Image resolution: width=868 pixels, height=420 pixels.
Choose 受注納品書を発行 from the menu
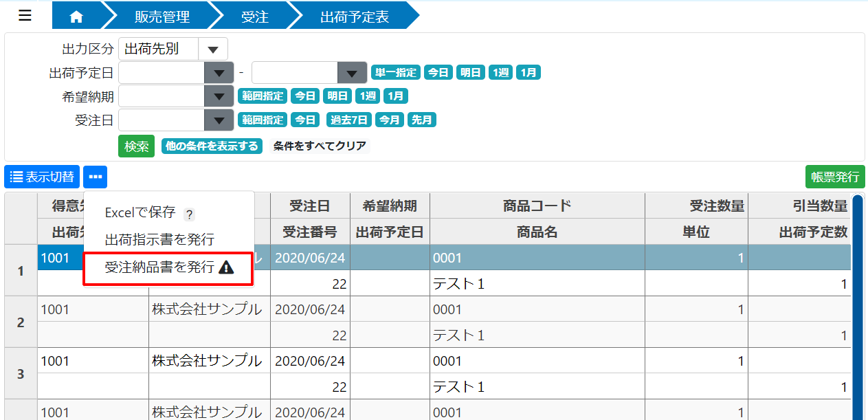(168, 268)
